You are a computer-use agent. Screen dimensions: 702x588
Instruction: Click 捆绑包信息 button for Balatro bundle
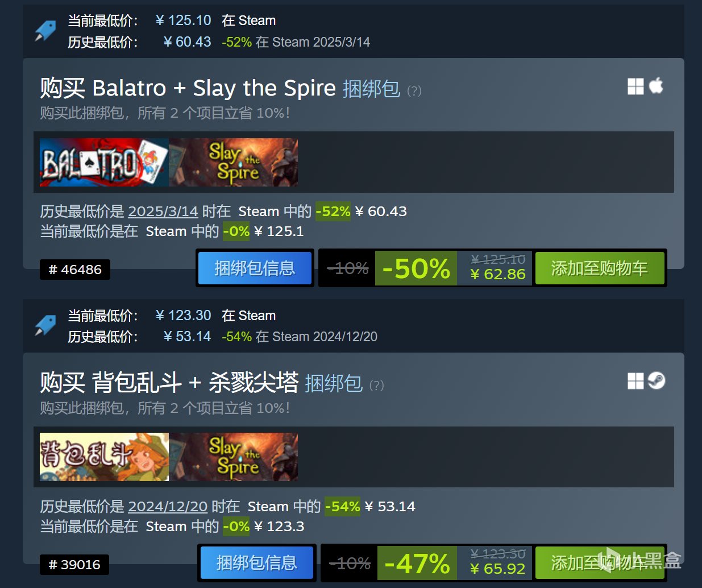click(255, 268)
